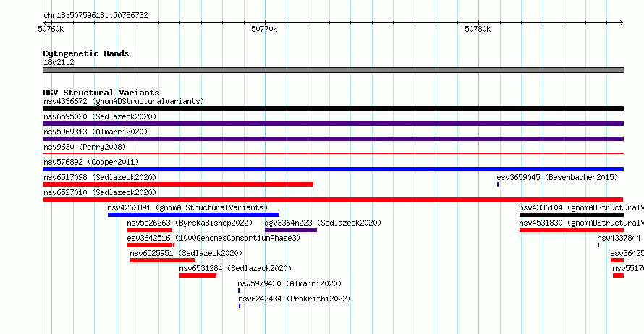Open the nsv6531284 Sedlazeck2020 label
Screen dimensions: 644x334
tap(235, 268)
